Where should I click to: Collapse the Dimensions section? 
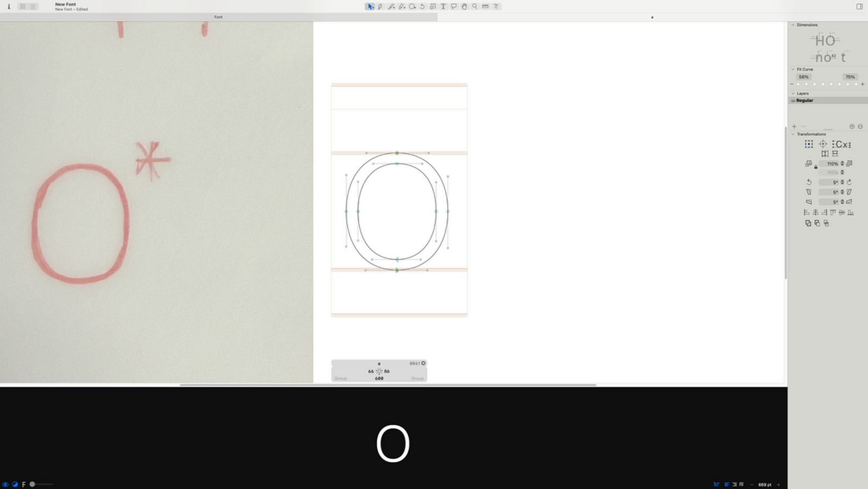point(793,25)
